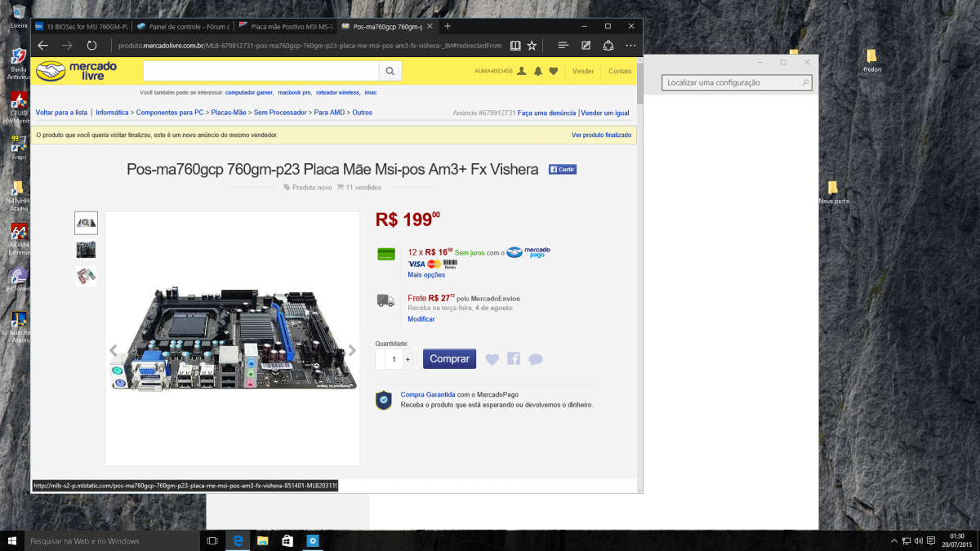
Task: Share product via Facebook icon beside Comprar
Action: pos(514,358)
